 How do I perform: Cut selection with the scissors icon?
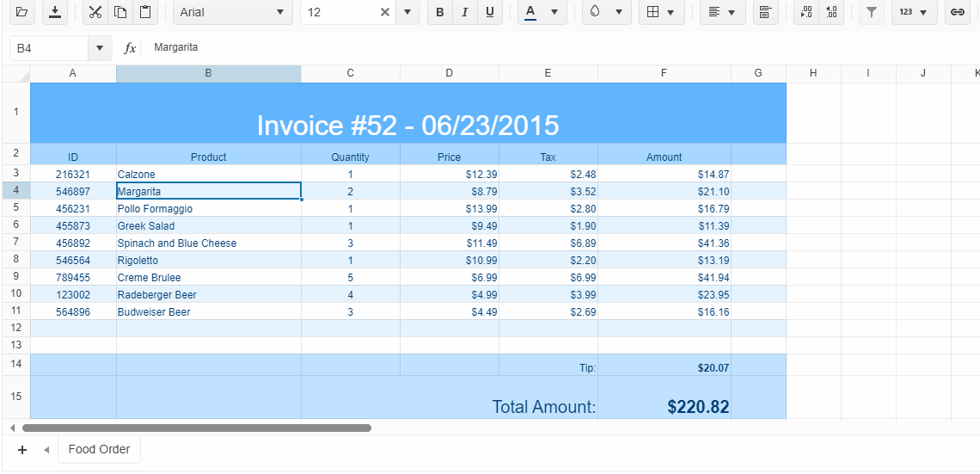[95, 12]
